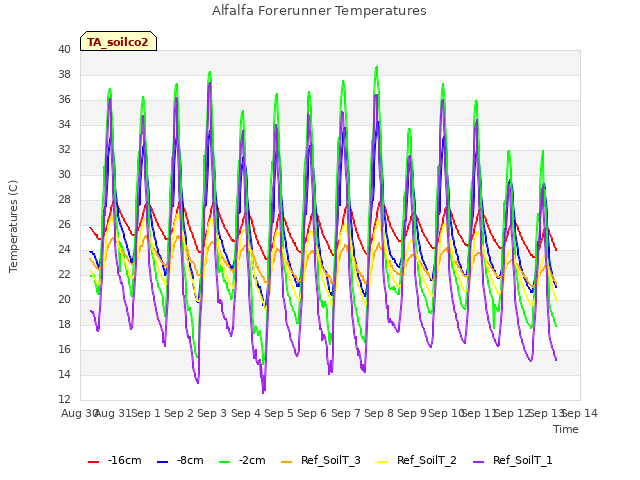Click the y-axis value 38
The width and height of the screenshot is (640, 480).
[x=64, y=74]
